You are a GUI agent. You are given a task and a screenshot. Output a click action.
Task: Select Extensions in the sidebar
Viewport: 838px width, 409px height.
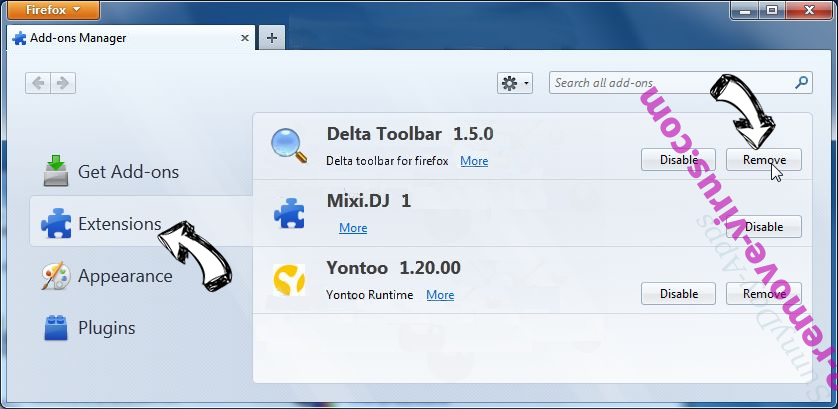point(119,224)
